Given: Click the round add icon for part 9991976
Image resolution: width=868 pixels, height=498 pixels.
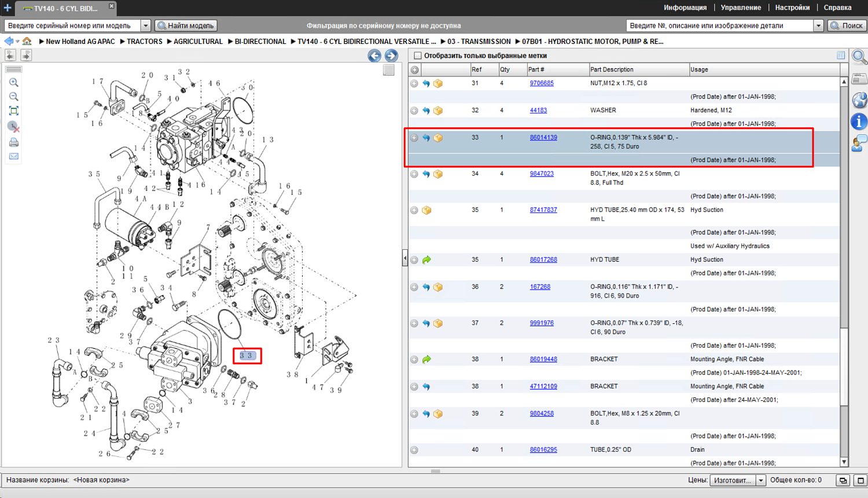Looking at the screenshot, I should click(x=414, y=323).
